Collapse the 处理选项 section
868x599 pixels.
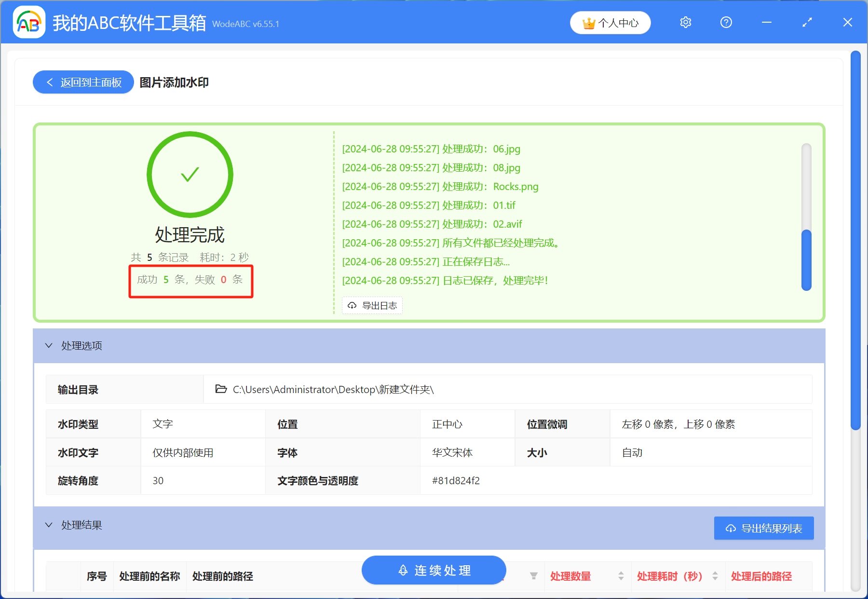[49, 346]
